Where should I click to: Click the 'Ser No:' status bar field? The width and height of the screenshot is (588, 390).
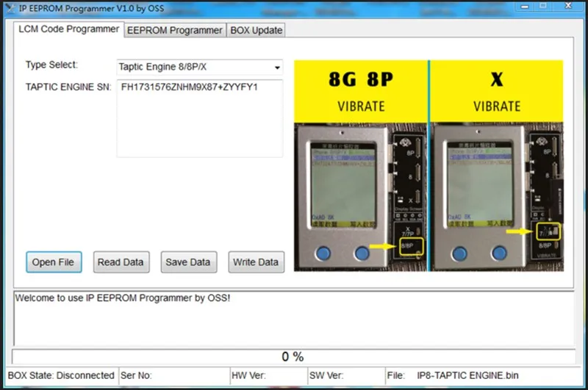pyautogui.click(x=174, y=375)
